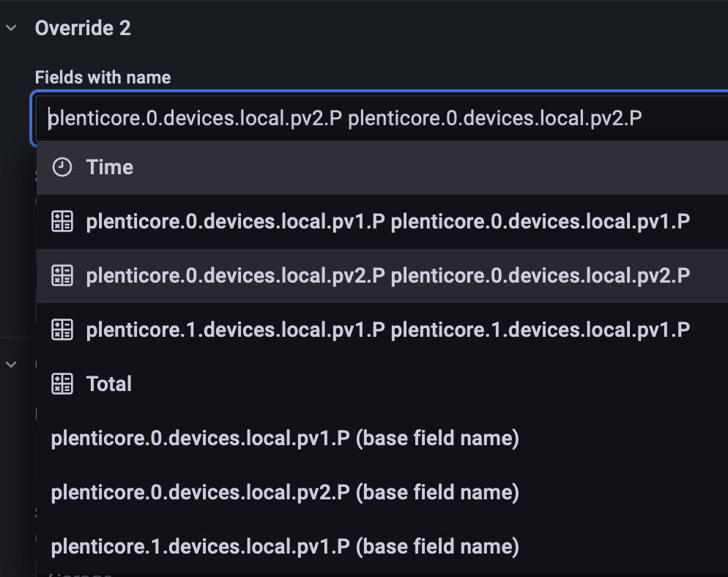Image resolution: width=728 pixels, height=577 pixels.
Task: Click the calculator icon beside Total
Action: coord(62,384)
